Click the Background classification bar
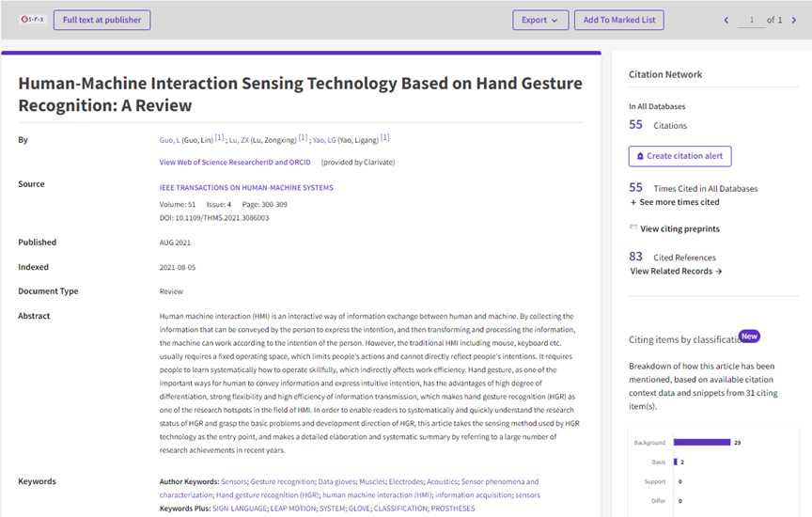Viewport: 812px width, 517px height. [x=701, y=442]
